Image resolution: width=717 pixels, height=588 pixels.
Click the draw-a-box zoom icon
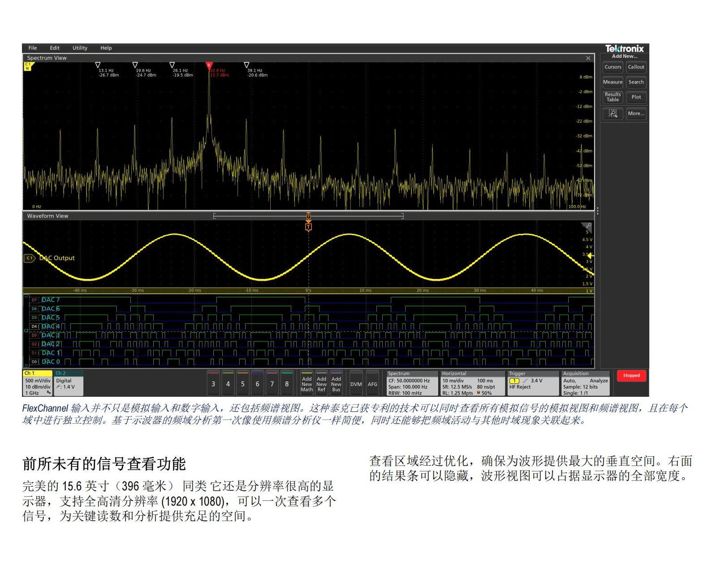[x=613, y=114]
